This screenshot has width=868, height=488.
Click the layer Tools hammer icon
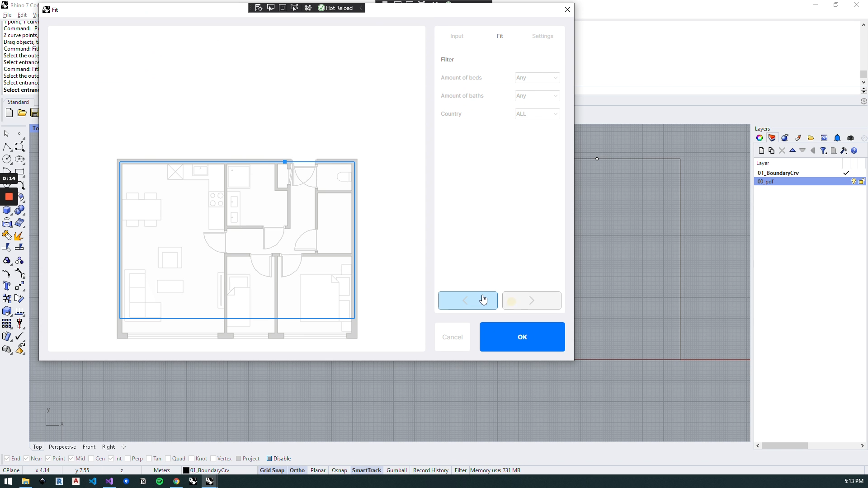844,151
